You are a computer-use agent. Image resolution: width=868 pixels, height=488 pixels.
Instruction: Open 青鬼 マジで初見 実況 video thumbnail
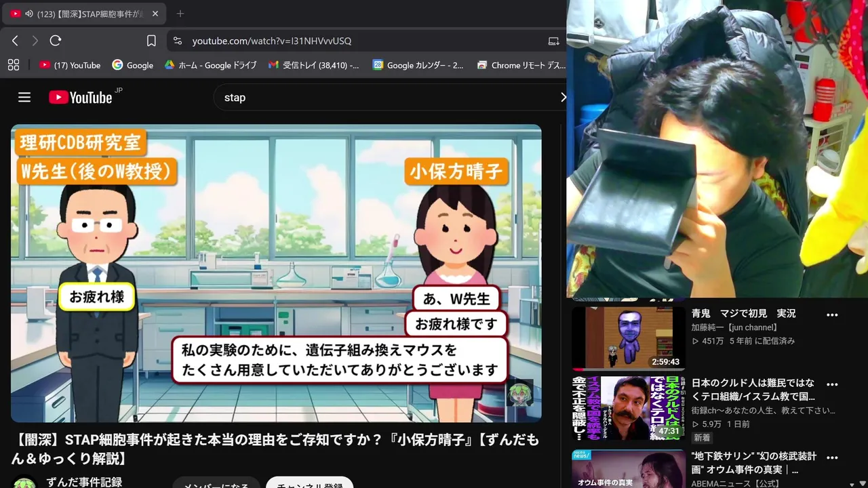point(629,338)
